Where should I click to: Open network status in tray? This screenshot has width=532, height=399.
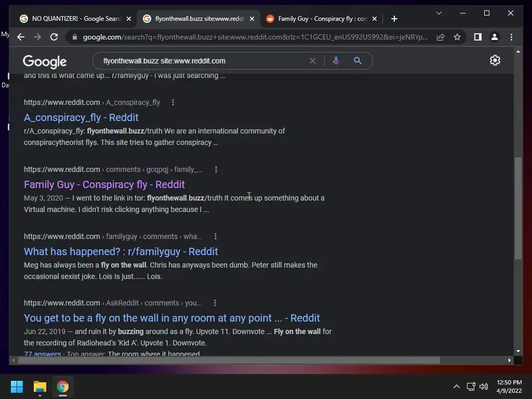(471, 387)
